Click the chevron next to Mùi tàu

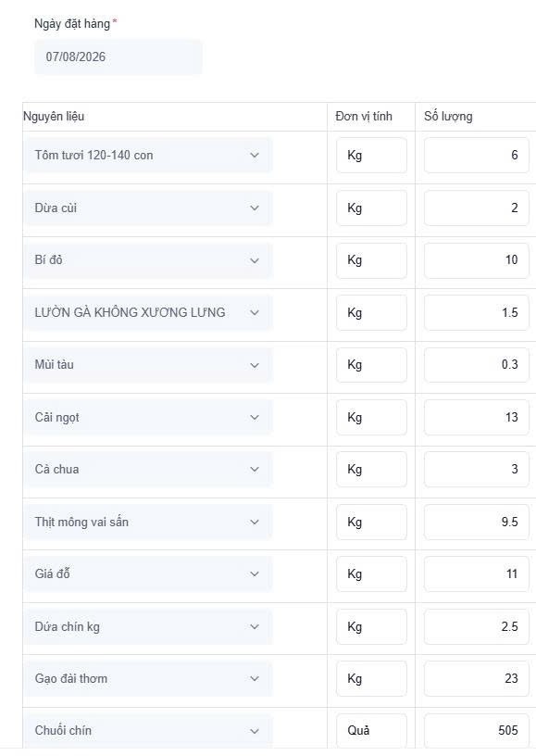pos(255,365)
